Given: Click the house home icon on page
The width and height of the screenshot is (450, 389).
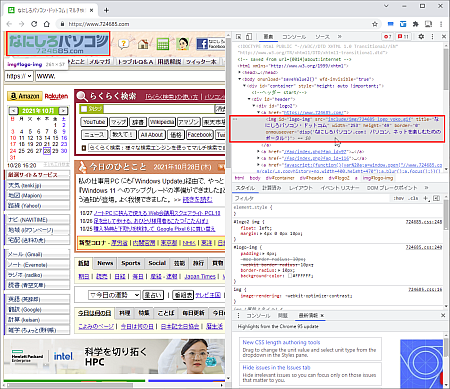Looking at the screenshot, I should 143,44.
